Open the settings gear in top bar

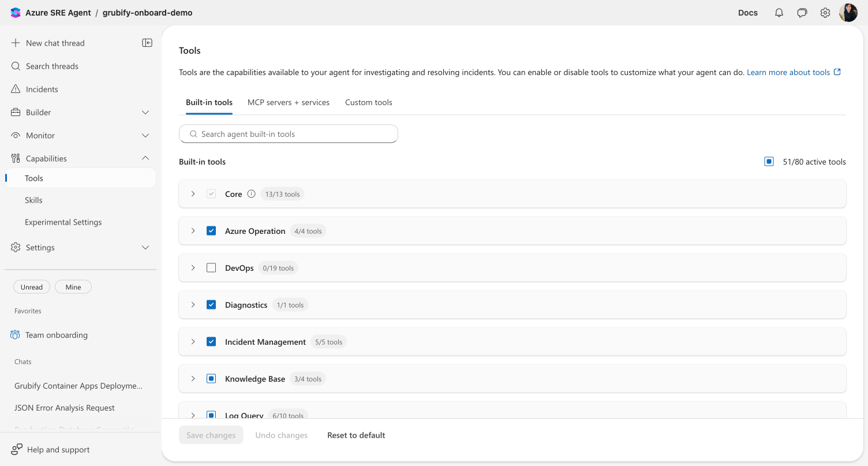(825, 13)
